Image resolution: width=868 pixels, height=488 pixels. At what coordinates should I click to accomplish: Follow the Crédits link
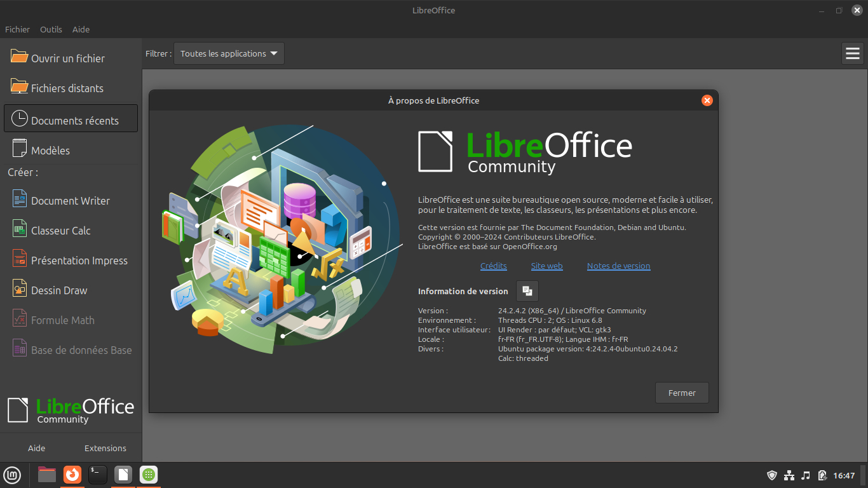click(493, 266)
